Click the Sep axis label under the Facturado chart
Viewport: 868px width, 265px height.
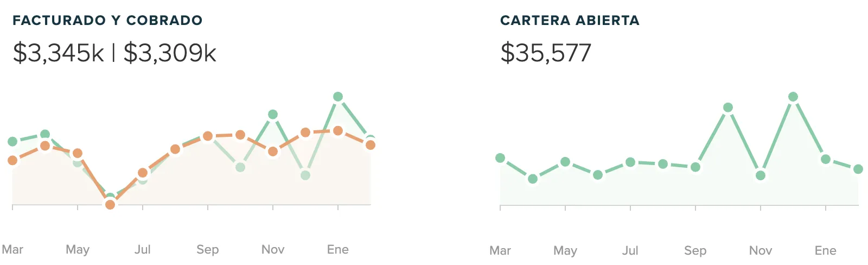pos(208,249)
